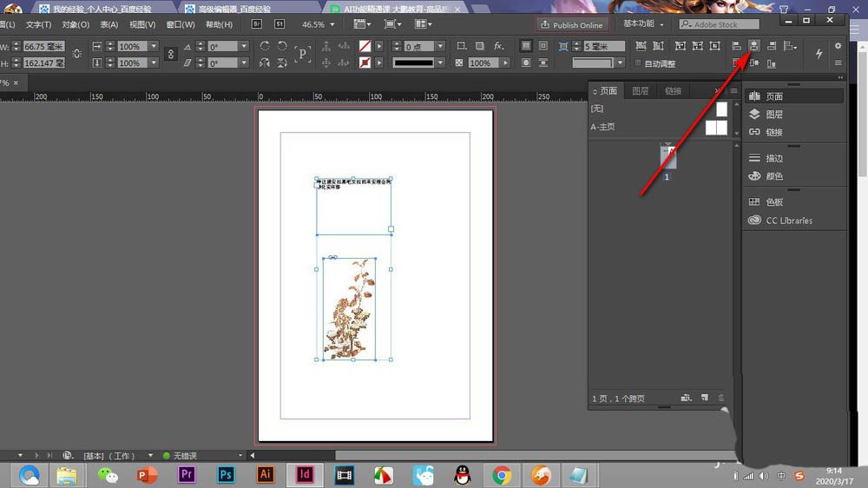Open the 视图(V) menu
The height and width of the screenshot is (488, 868).
point(142,24)
